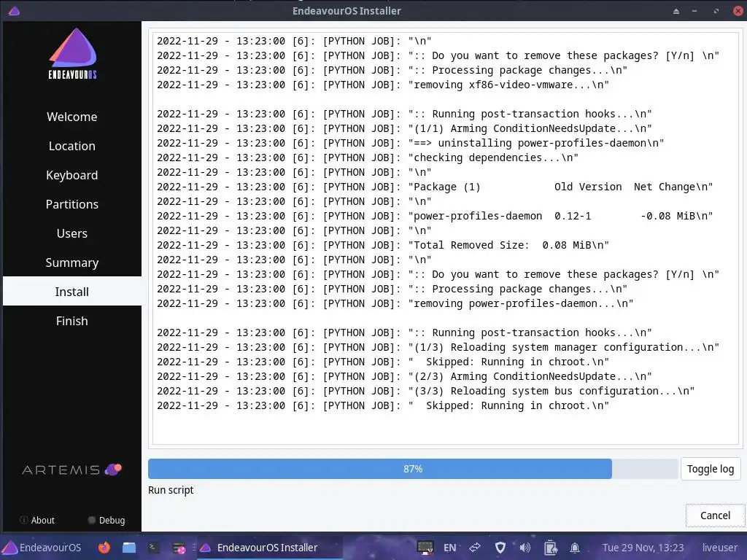Open the file manager panel icon

tap(128, 548)
